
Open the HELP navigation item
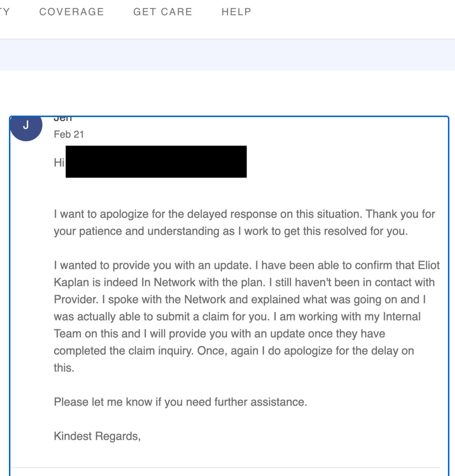(236, 11)
